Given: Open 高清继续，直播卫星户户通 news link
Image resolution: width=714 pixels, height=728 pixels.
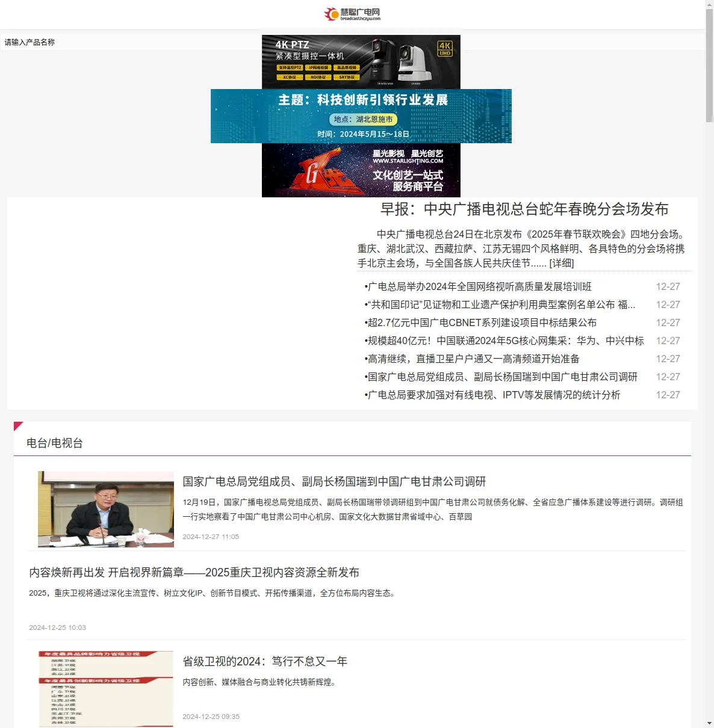Looking at the screenshot, I should pos(473,359).
